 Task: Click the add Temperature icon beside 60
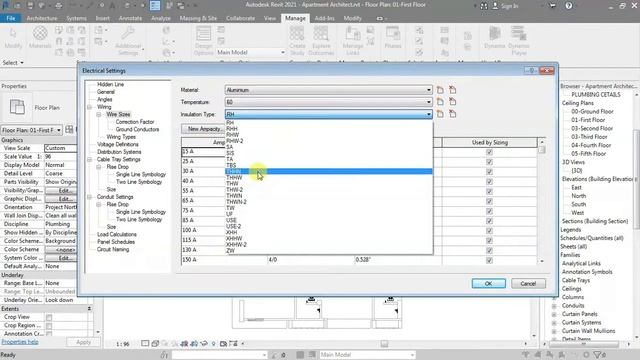[440, 102]
